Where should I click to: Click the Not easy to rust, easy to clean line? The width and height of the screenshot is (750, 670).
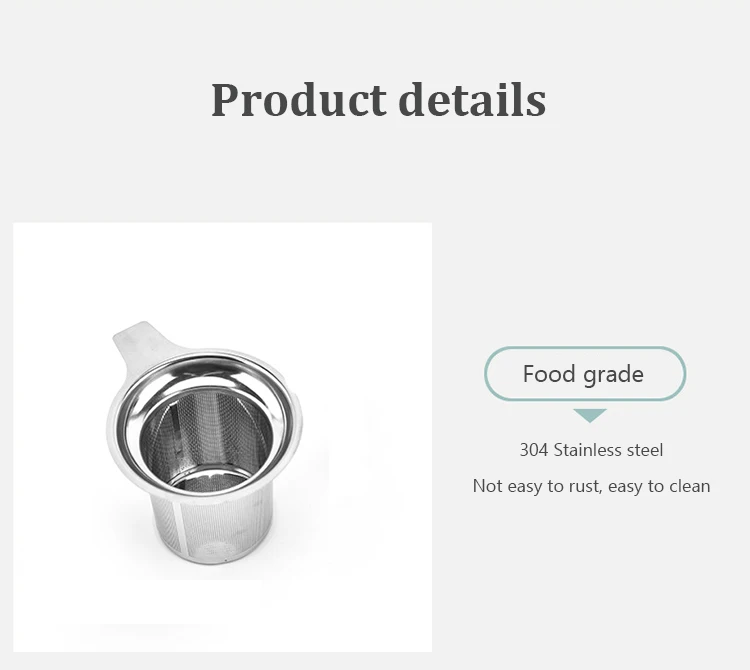pos(591,486)
